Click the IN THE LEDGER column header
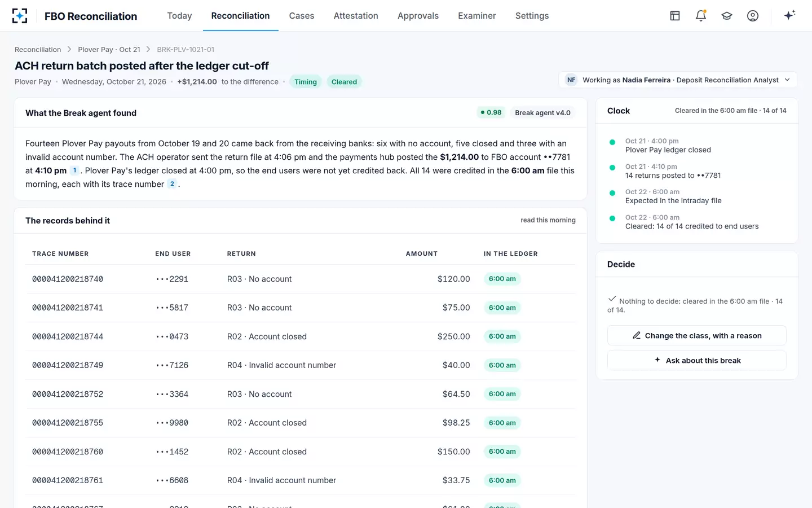Image resolution: width=812 pixels, height=508 pixels. click(x=510, y=254)
